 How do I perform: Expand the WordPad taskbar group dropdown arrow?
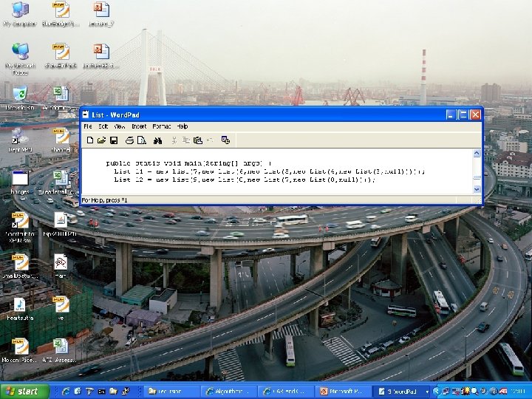point(426,392)
